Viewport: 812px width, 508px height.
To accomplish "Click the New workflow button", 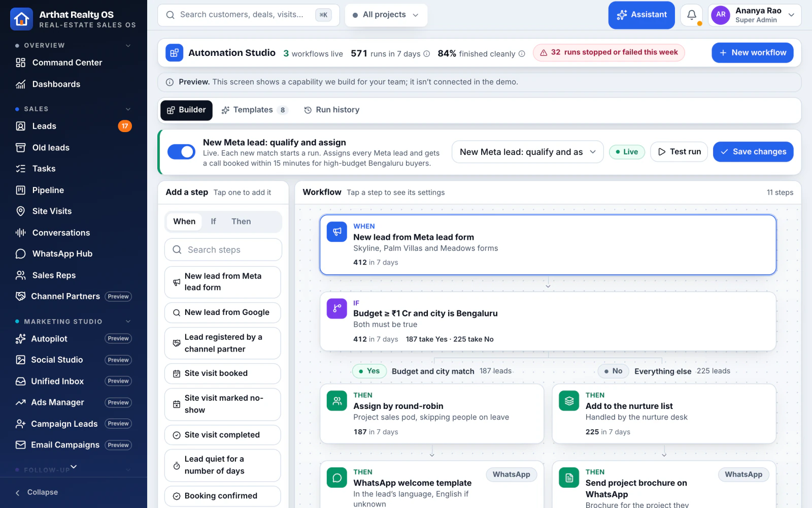I will click(x=753, y=53).
